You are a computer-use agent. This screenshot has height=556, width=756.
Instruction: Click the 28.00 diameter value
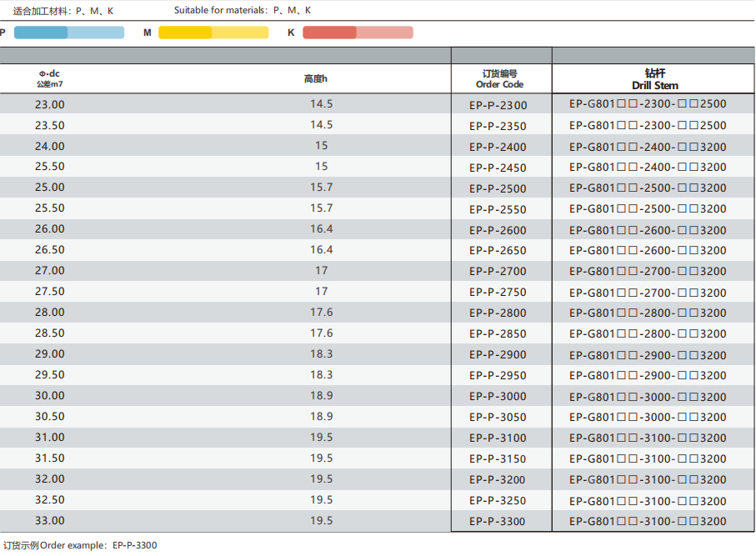[49, 313]
